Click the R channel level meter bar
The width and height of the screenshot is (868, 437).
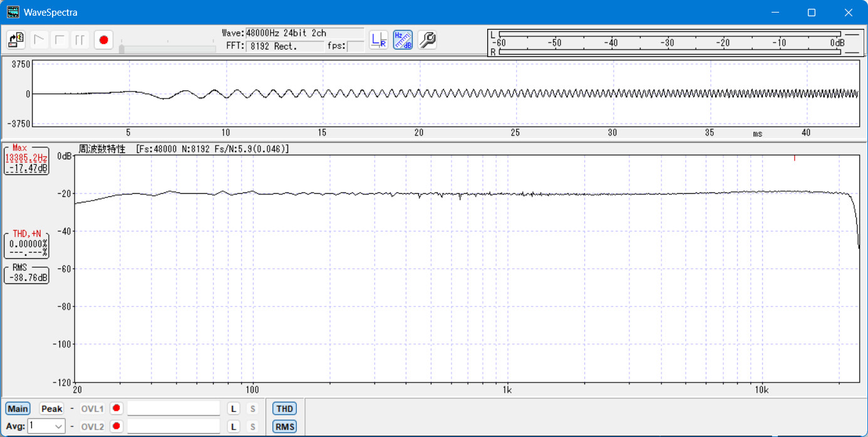click(669, 53)
